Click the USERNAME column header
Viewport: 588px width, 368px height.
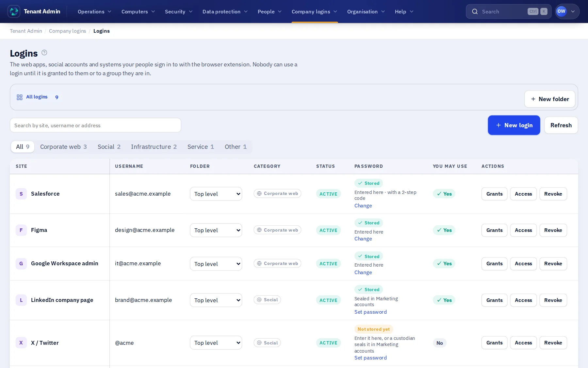tap(129, 166)
